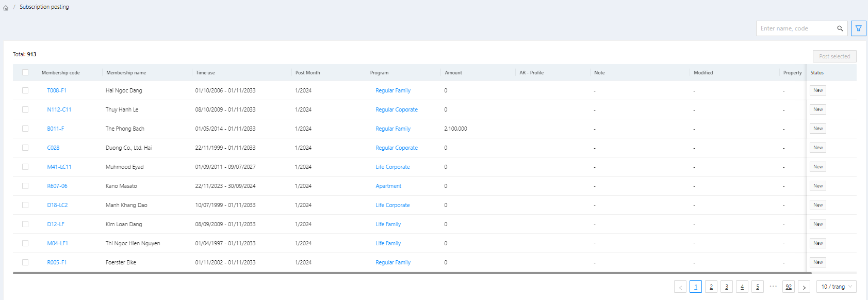Click the Subscription posting breadcrumb

[44, 7]
